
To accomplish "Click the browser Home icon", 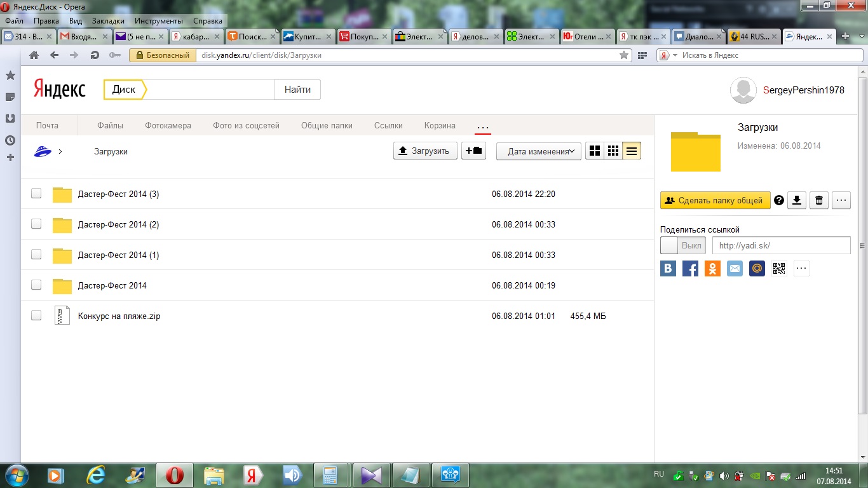I will tap(34, 55).
